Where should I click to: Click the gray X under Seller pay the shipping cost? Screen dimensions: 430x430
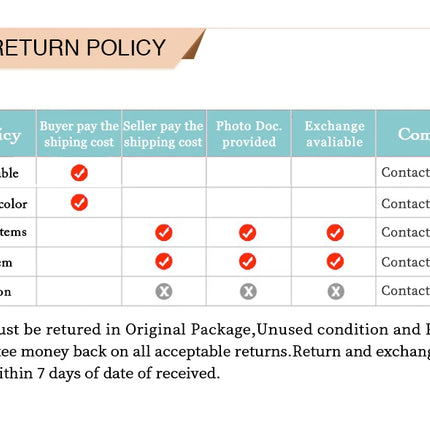pos(164,291)
